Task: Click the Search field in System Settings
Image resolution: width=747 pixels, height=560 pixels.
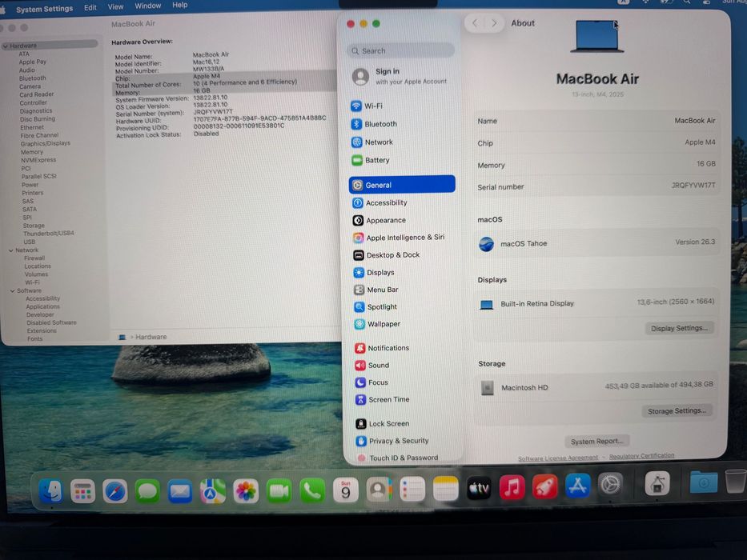Action: (x=400, y=50)
